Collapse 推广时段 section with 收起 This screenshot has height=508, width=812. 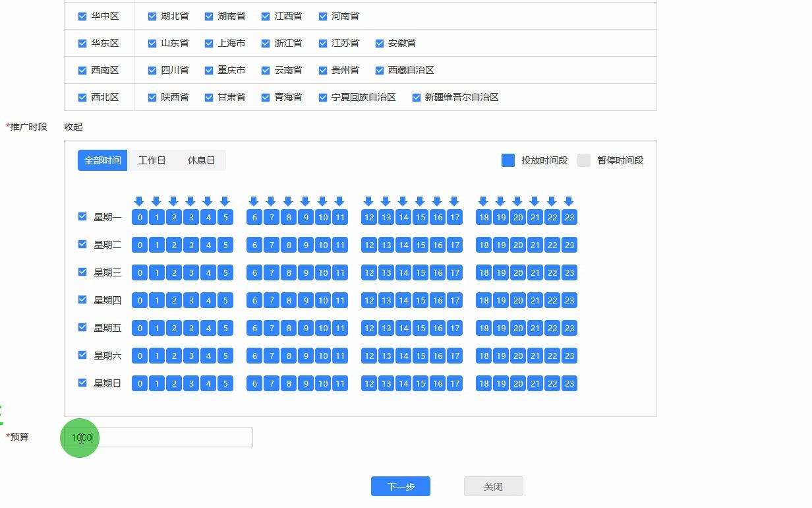coord(73,127)
